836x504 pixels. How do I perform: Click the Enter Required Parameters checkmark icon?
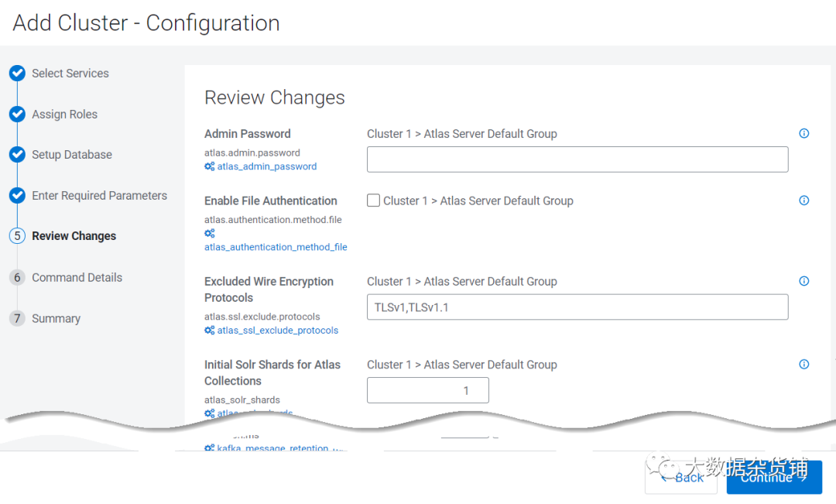pyautogui.click(x=17, y=195)
